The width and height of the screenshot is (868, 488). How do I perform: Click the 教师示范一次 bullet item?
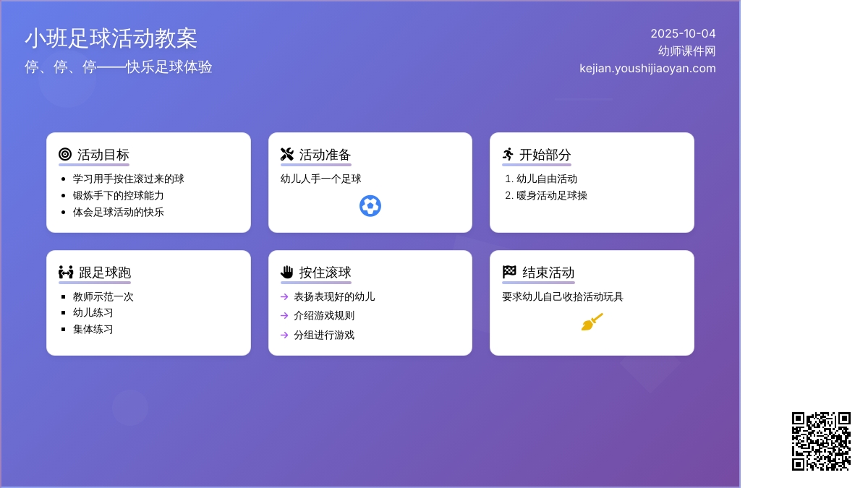pyautogui.click(x=103, y=296)
